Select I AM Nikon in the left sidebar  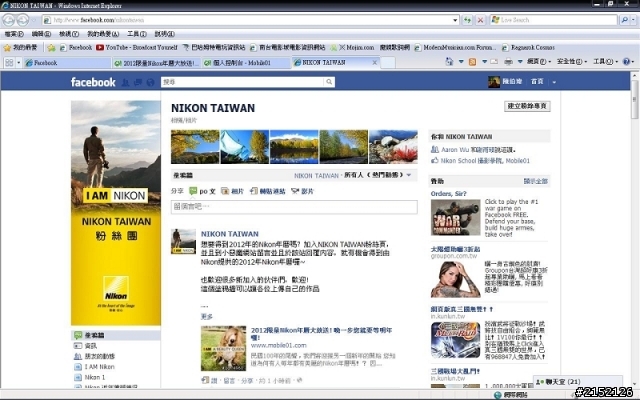(99, 367)
